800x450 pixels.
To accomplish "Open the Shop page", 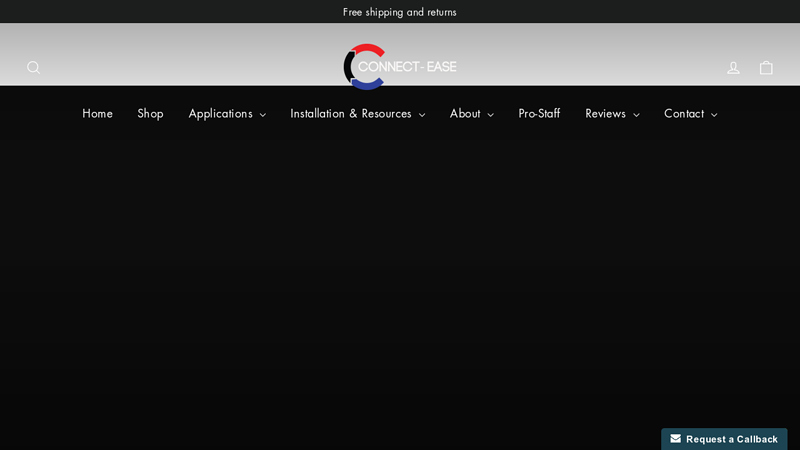I will [150, 113].
